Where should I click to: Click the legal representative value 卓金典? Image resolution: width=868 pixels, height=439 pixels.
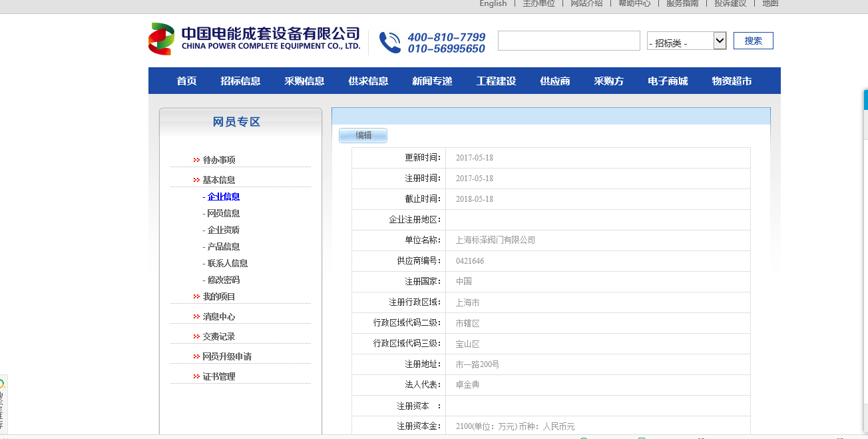[467, 384]
